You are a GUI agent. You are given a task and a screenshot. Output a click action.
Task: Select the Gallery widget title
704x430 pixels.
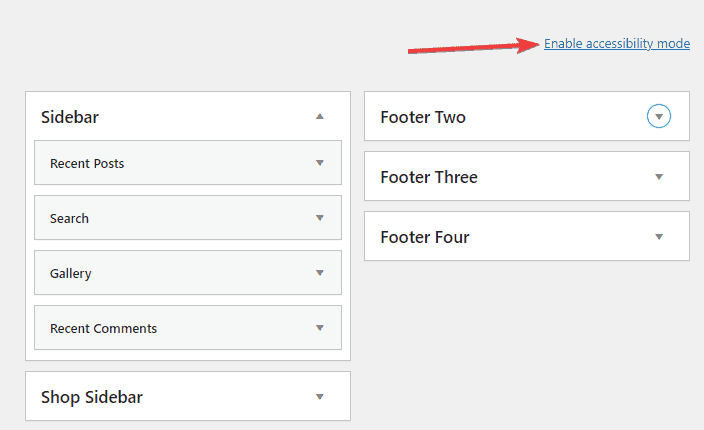[71, 273]
